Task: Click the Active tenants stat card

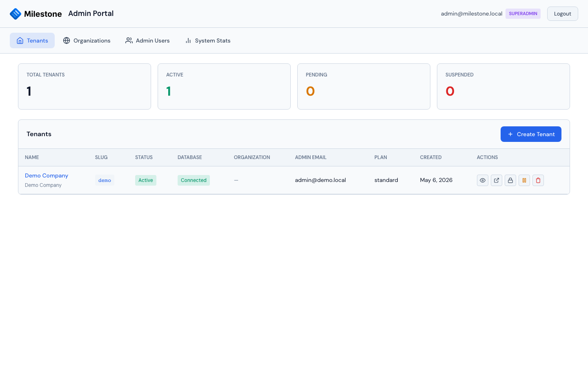Action: (x=224, y=86)
